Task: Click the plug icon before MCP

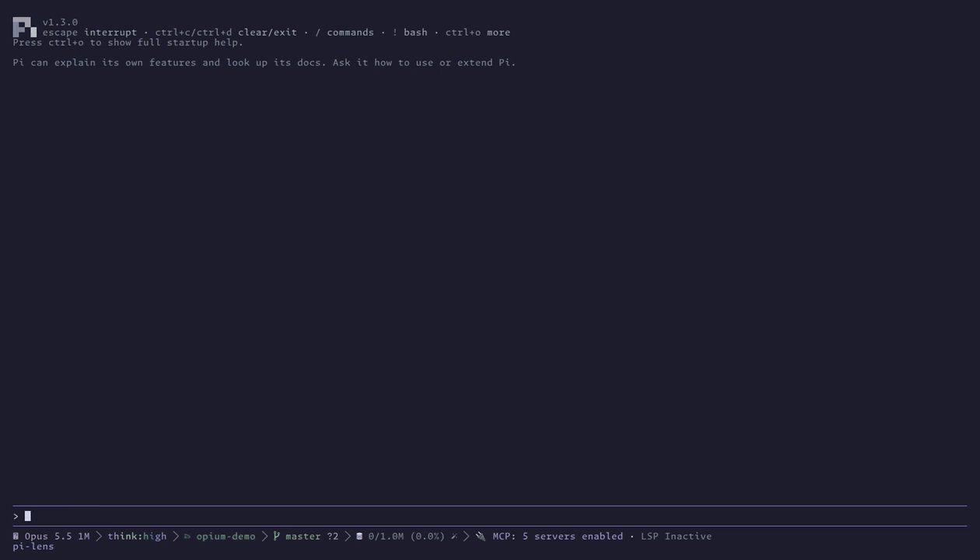Action: (x=481, y=536)
